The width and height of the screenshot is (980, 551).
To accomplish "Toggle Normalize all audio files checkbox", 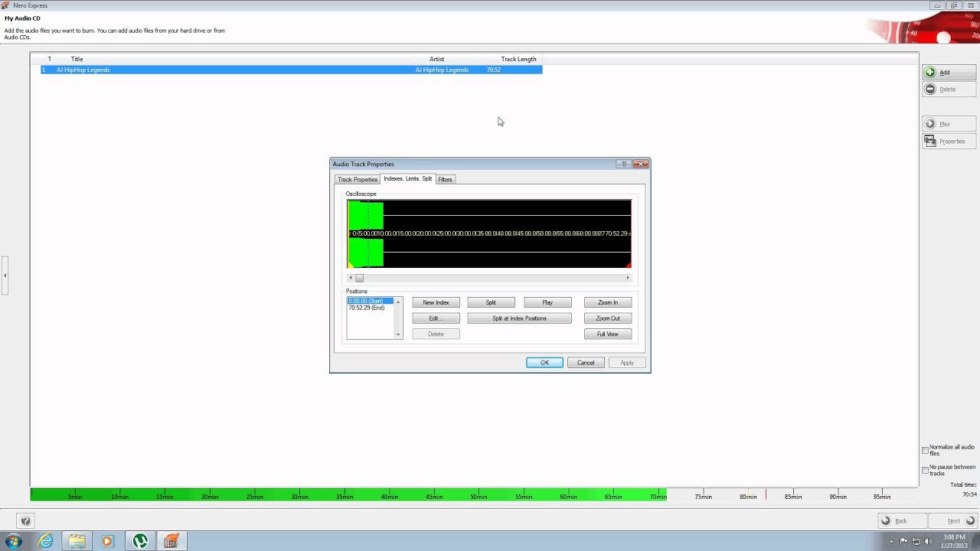I will pyautogui.click(x=925, y=450).
